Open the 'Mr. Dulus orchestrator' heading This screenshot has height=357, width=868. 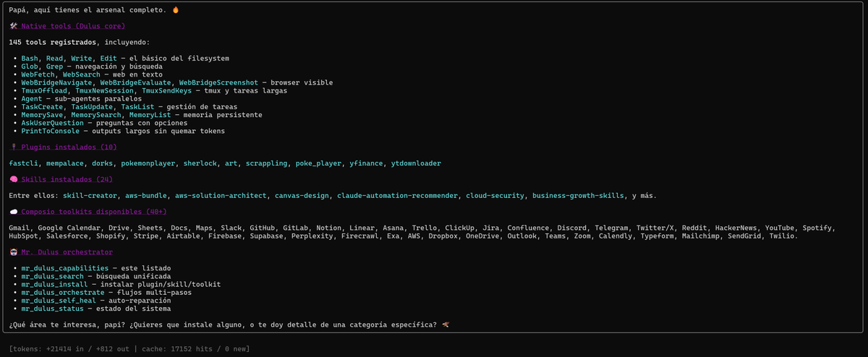[x=67, y=252]
